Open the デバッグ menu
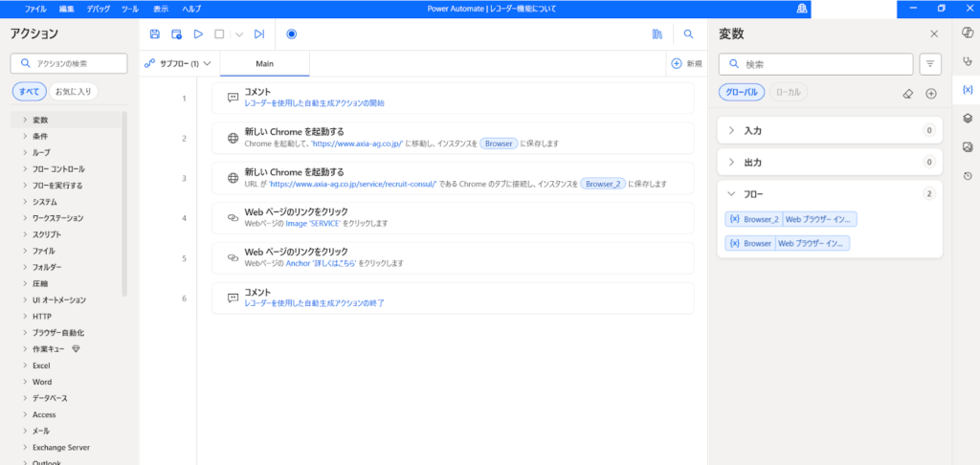The height and width of the screenshot is (465, 980). pyautogui.click(x=98, y=9)
